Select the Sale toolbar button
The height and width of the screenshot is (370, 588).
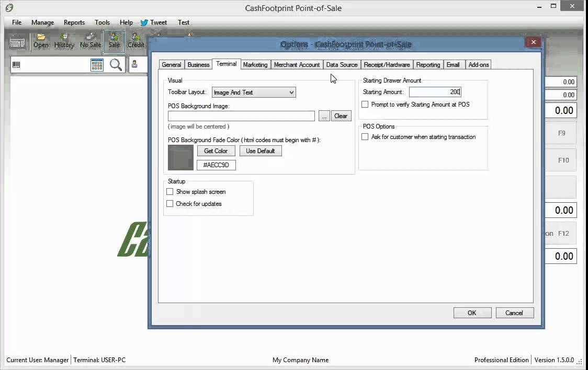115,41
